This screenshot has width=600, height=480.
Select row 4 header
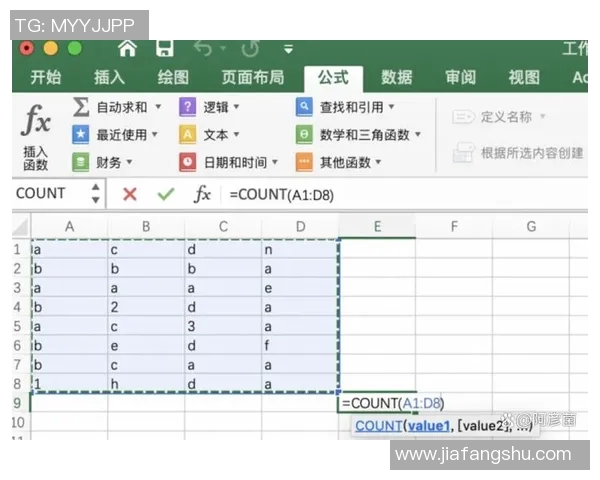(17, 307)
